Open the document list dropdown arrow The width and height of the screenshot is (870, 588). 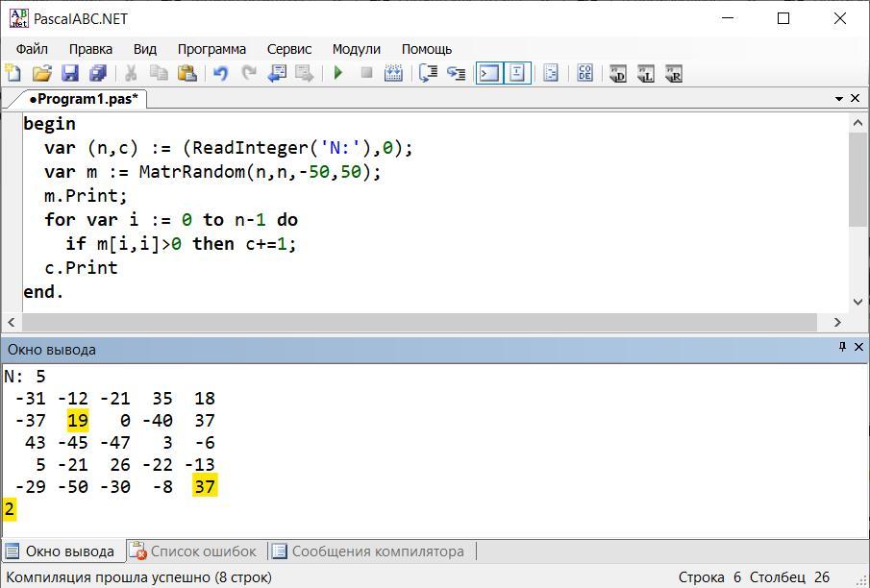pyautogui.click(x=839, y=98)
